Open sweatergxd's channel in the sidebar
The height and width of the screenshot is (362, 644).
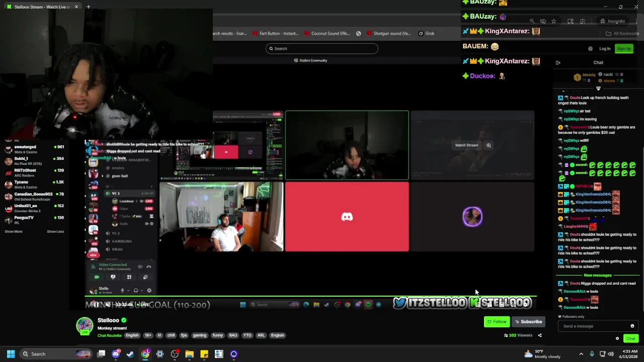tap(34, 149)
